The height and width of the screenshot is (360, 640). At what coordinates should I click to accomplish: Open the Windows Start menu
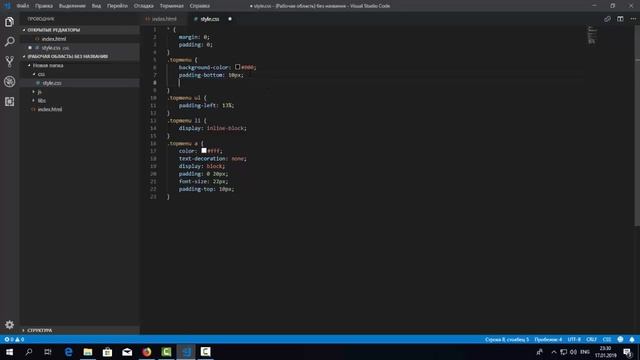click(x=9, y=352)
